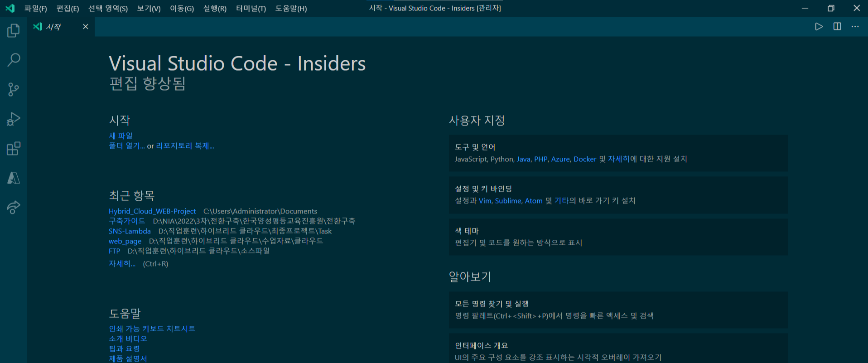This screenshot has width=868, height=363.
Task: Open the 색 테마 card
Action: (618, 237)
